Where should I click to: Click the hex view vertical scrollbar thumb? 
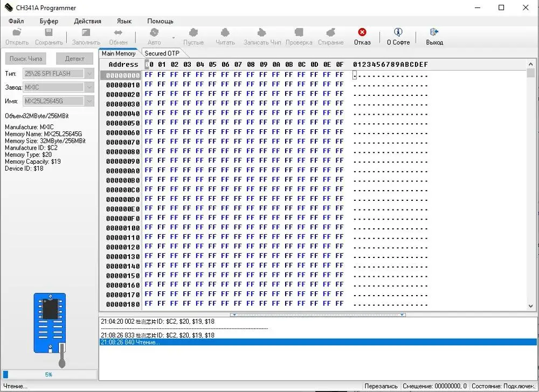[x=531, y=73]
